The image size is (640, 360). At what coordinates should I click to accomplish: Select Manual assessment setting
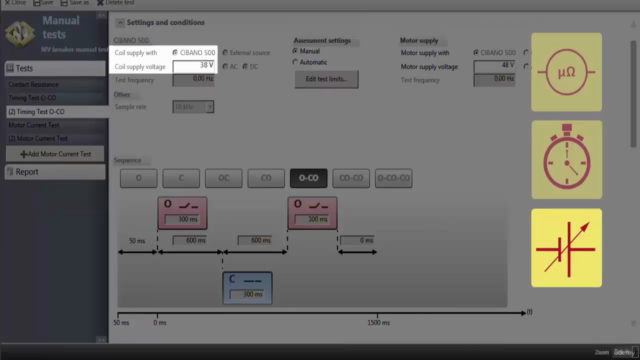click(x=295, y=51)
